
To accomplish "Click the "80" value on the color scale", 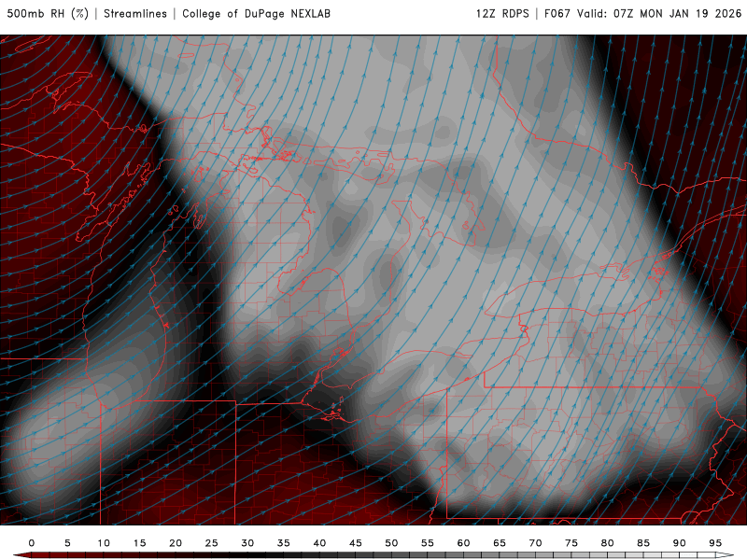I will point(608,543).
